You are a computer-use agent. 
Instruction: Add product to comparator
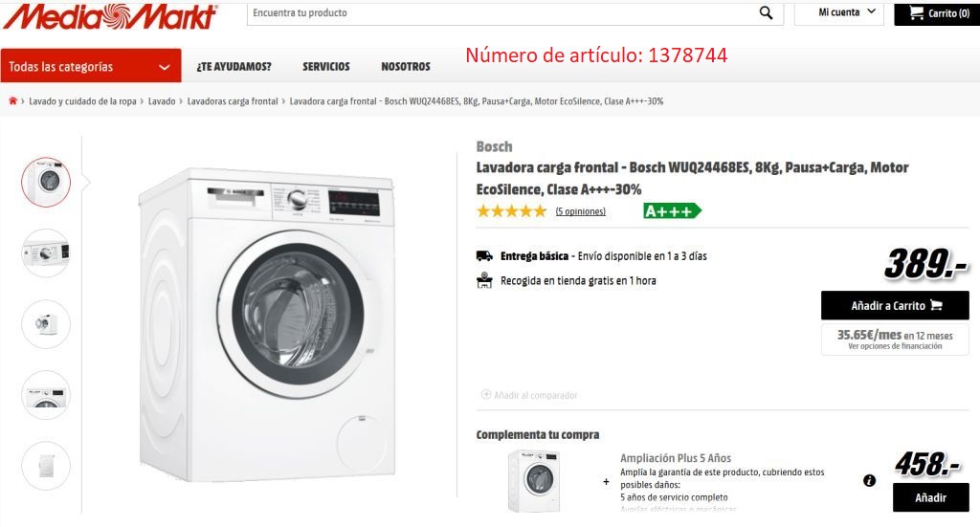[x=529, y=395]
